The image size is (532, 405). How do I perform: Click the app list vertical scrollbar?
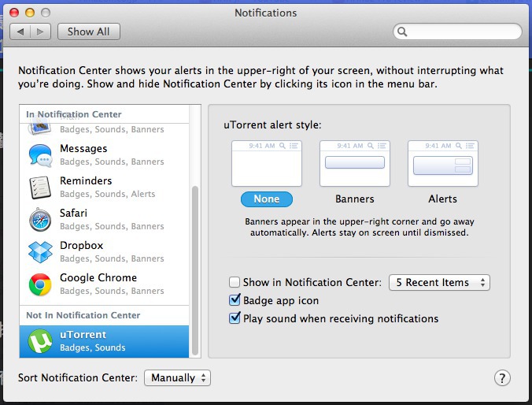196,268
